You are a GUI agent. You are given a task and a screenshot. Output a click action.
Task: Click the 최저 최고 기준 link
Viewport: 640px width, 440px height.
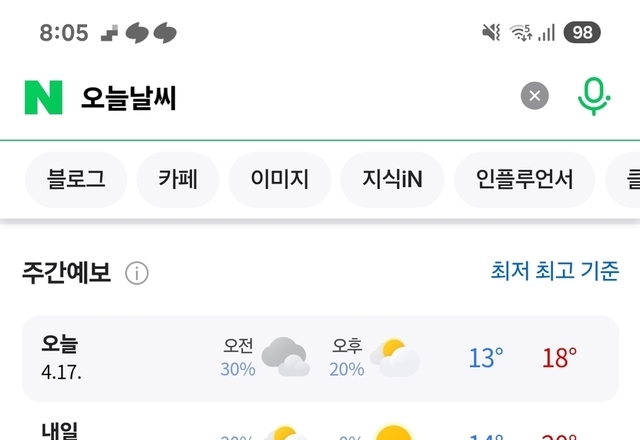(554, 271)
